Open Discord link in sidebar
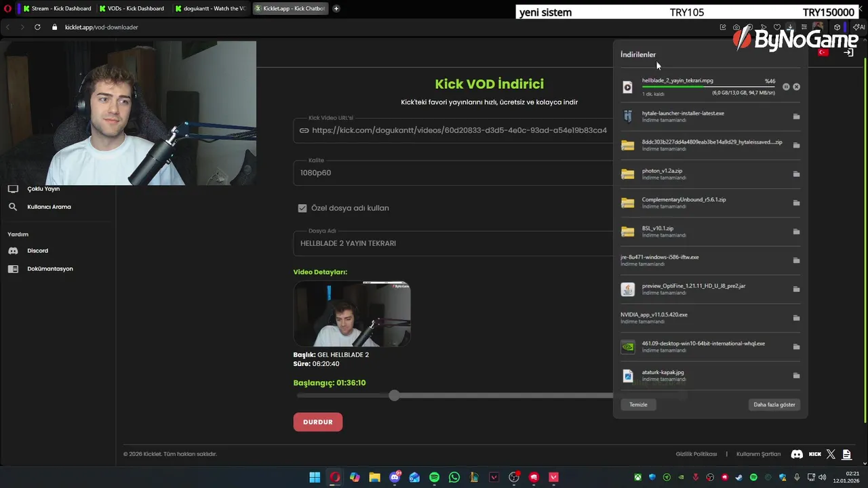The width and height of the screenshot is (868, 488). (37, 251)
